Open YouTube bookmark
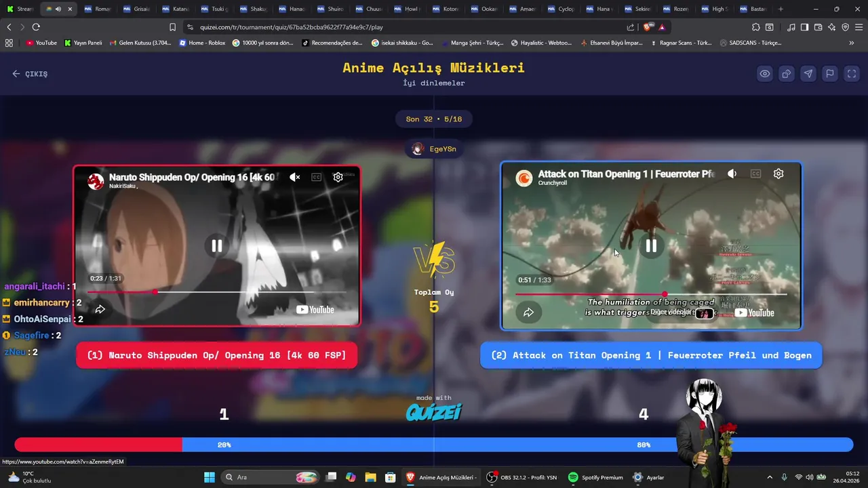Screen dimensions: 868x488 click(x=41, y=43)
